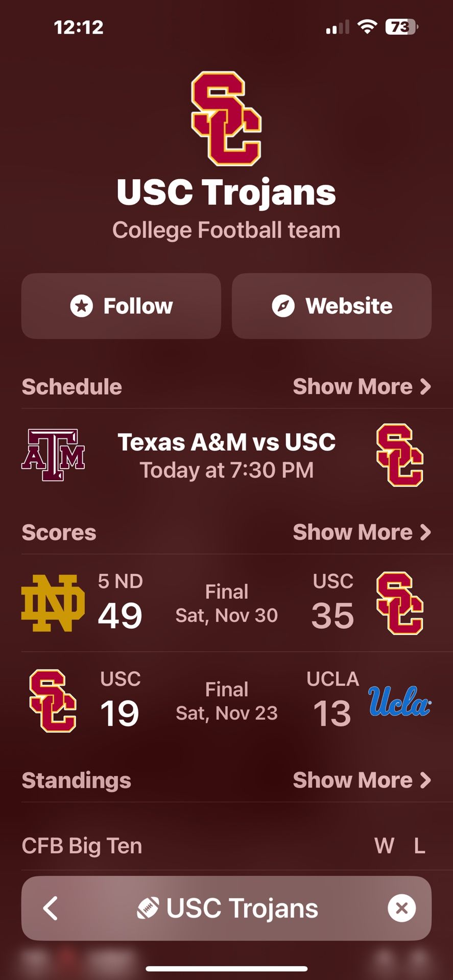Expand Standings with Show More
453x980 pixels.
[362, 780]
